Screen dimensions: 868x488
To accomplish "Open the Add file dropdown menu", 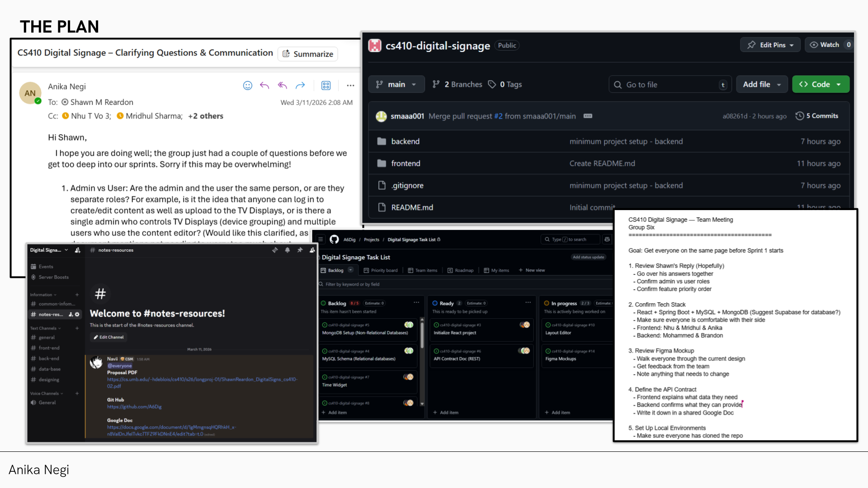I will pos(761,84).
